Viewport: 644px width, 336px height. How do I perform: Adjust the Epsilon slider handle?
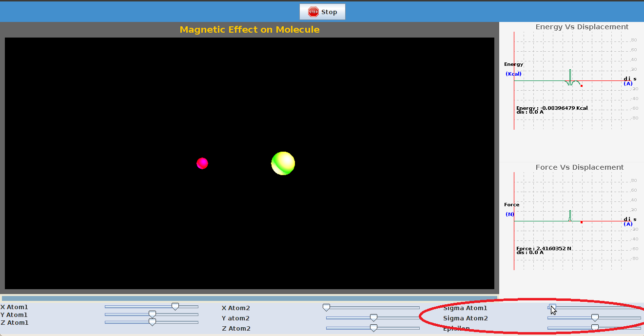(x=595, y=328)
